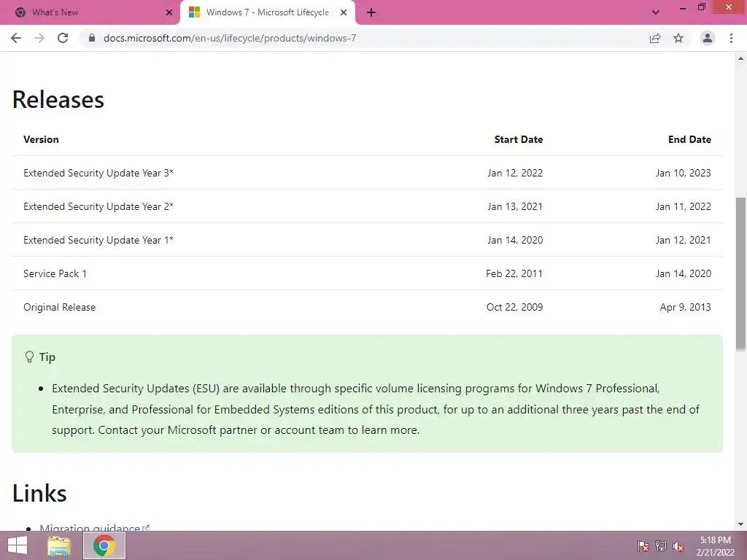Open the Migration guidance link

click(94, 528)
